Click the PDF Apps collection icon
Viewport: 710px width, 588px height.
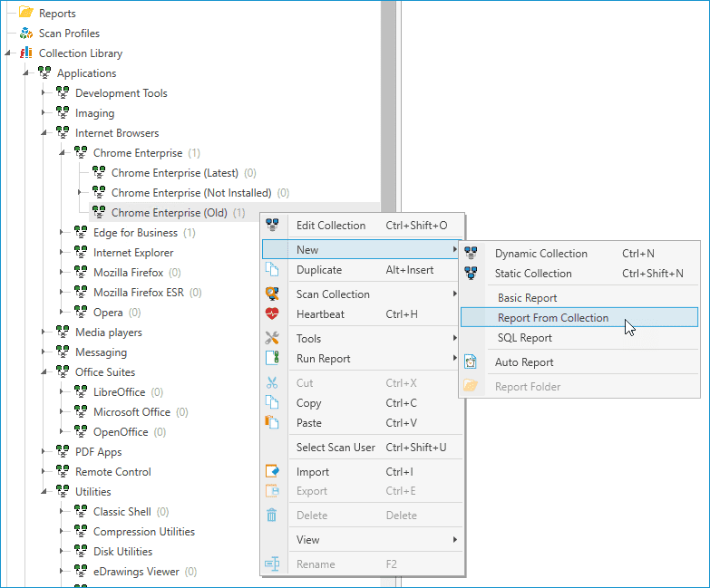coord(63,451)
